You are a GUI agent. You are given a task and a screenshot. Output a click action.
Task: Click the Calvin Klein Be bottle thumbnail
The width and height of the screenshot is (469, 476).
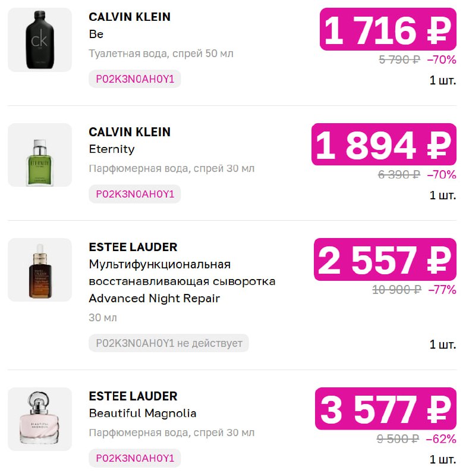coord(40,40)
